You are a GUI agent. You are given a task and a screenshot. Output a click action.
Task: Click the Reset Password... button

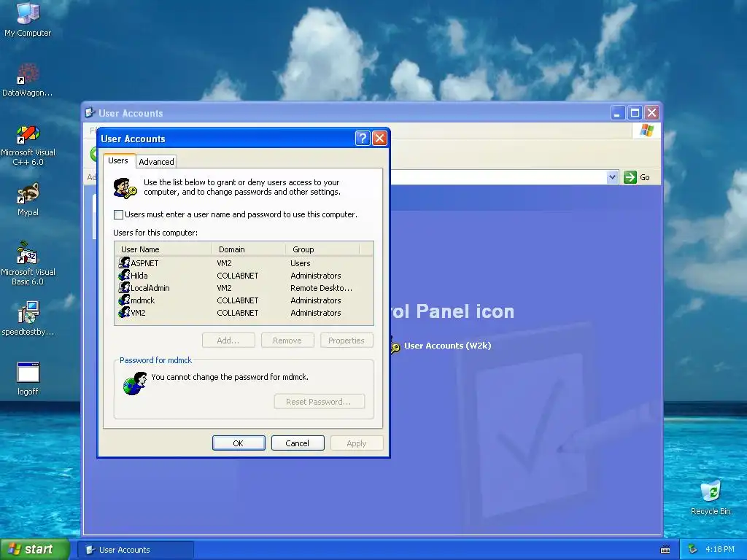[x=319, y=402]
